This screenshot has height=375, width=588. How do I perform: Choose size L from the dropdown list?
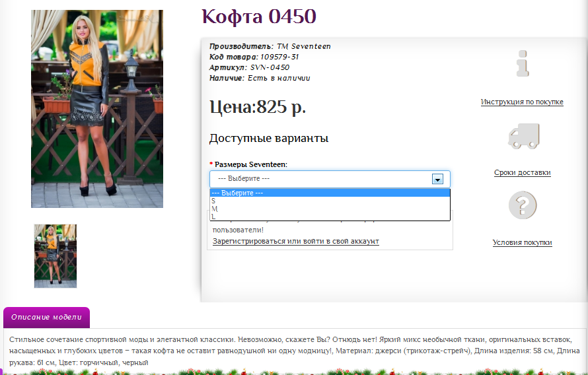click(x=330, y=217)
